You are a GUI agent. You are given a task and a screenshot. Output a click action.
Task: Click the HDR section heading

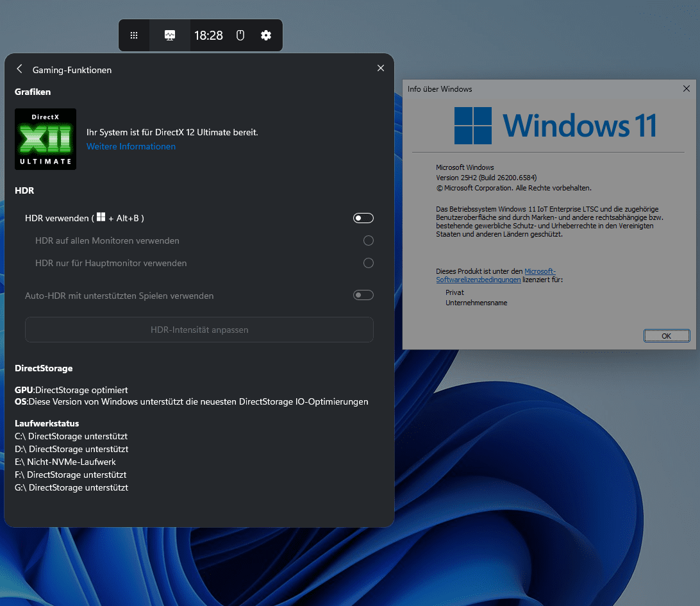click(24, 190)
